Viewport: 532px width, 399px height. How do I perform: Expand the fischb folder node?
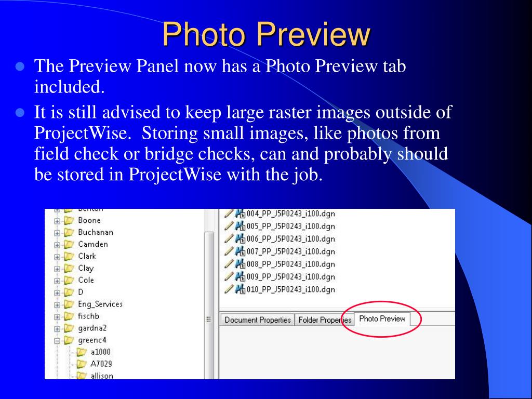pos(57,317)
